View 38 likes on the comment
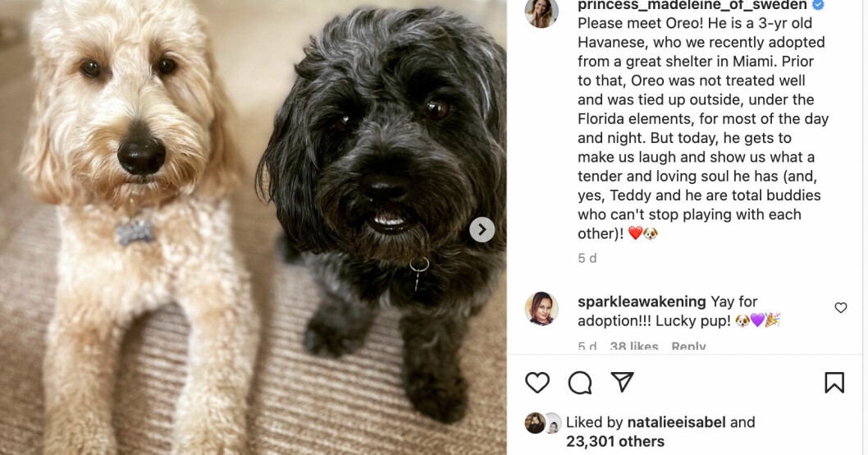Viewport: 868px width, 455px height. (634, 347)
